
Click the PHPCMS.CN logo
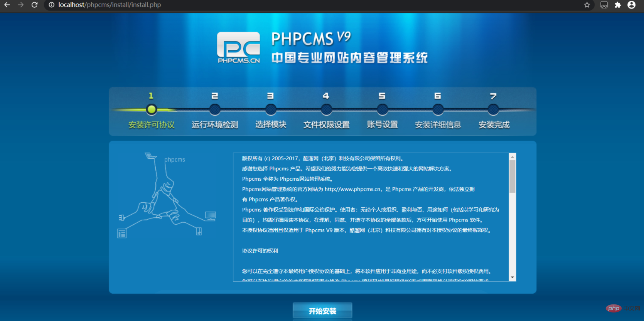239,47
